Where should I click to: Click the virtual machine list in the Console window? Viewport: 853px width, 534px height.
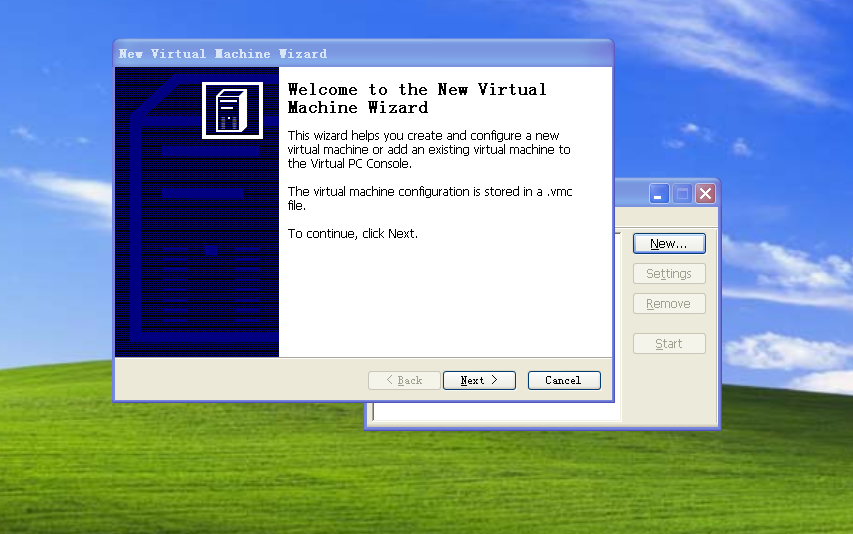click(496, 412)
